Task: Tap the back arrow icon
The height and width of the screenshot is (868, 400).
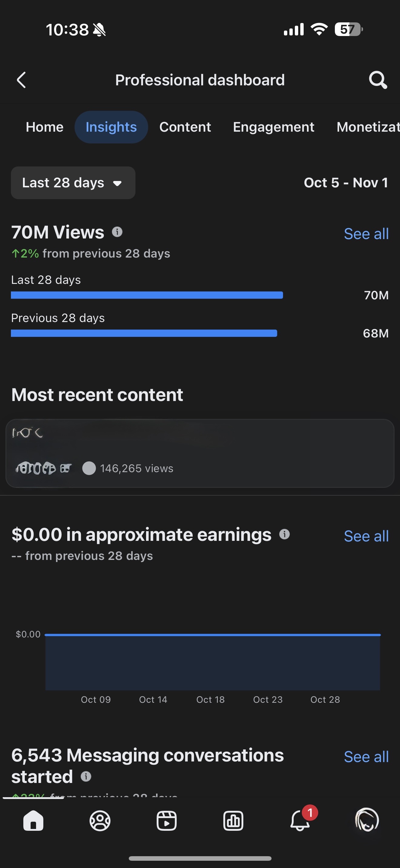Action: pyautogui.click(x=21, y=80)
